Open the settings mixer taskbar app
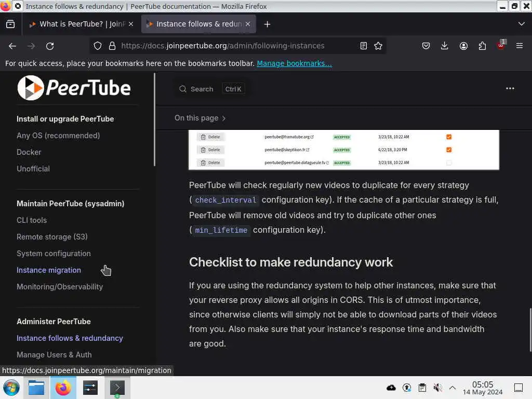This screenshot has width=532, height=399. coord(90,388)
